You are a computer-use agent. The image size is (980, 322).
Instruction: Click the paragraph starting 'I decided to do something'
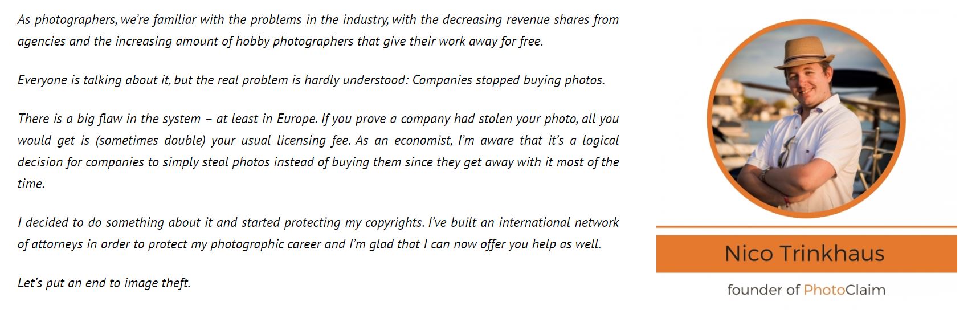[x=318, y=233]
